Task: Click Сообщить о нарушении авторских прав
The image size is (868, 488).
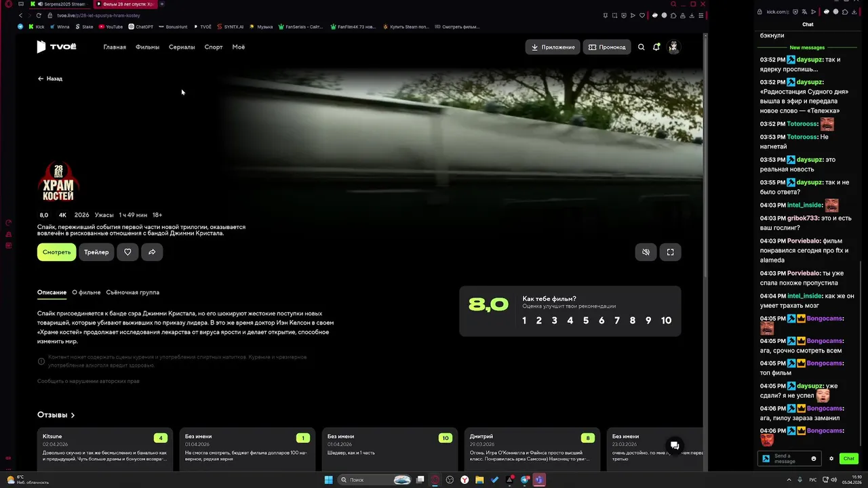Action: click(88, 381)
